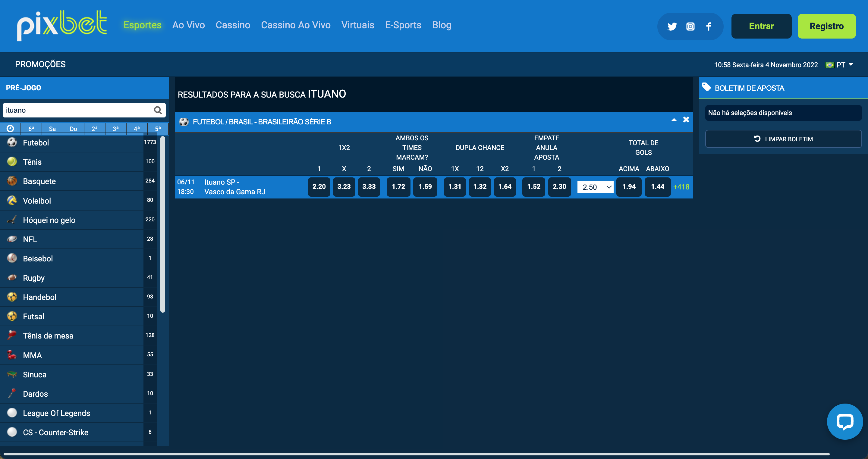Close the Brasileirão Série B results panel
Viewport: 868px width, 459px height.
pyautogui.click(x=686, y=120)
